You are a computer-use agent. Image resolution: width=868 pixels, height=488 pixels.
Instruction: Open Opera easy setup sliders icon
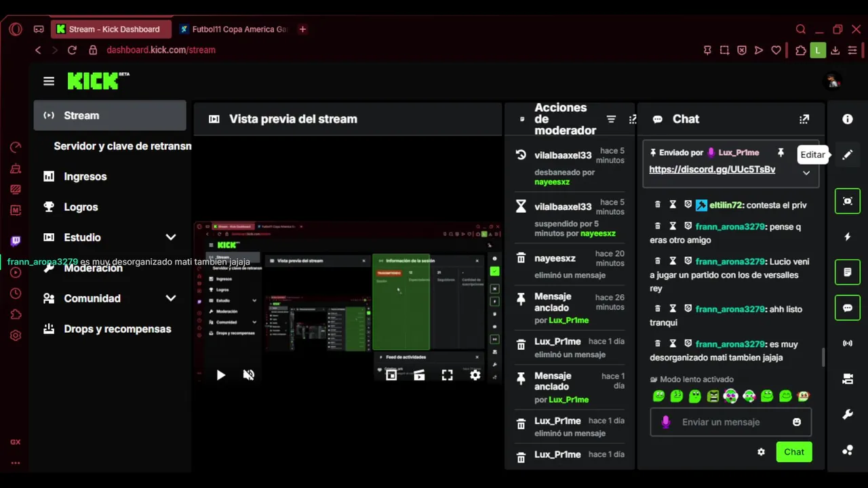pos(852,50)
